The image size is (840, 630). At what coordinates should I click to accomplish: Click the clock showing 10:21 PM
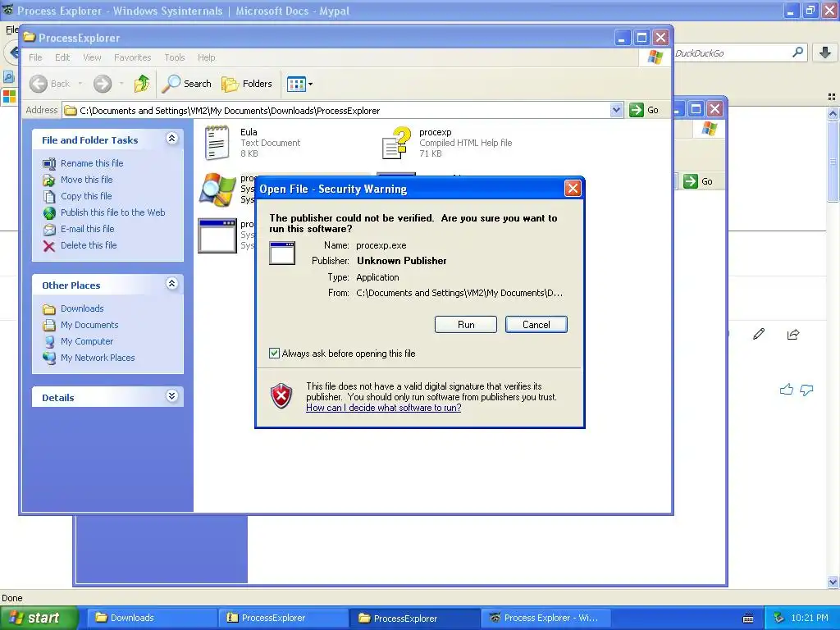pyautogui.click(x=810, y=618)
